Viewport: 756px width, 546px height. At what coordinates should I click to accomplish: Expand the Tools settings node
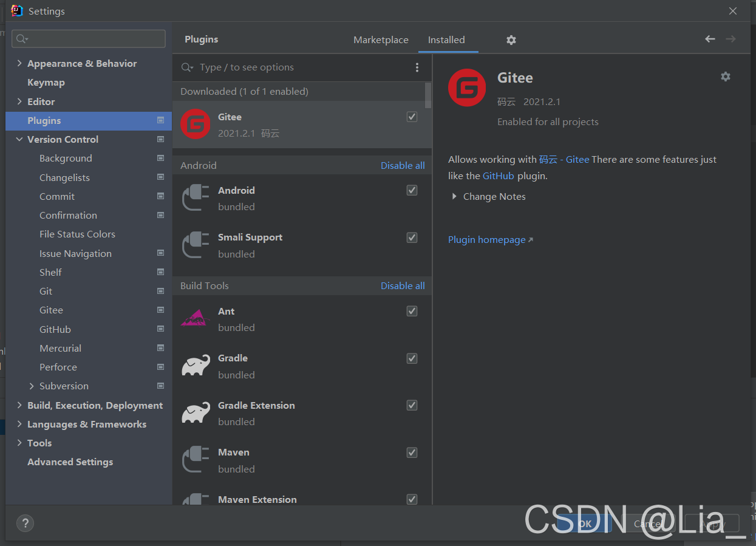pos(19,443)
